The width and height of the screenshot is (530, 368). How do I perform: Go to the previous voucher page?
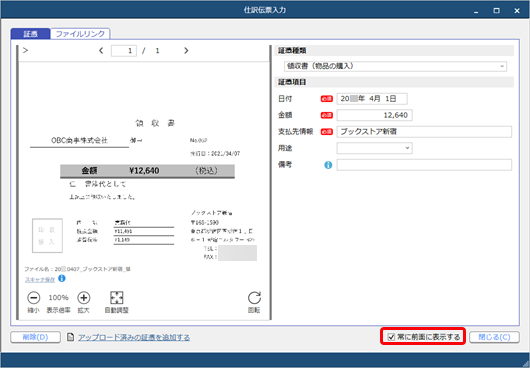pos(101,51)
